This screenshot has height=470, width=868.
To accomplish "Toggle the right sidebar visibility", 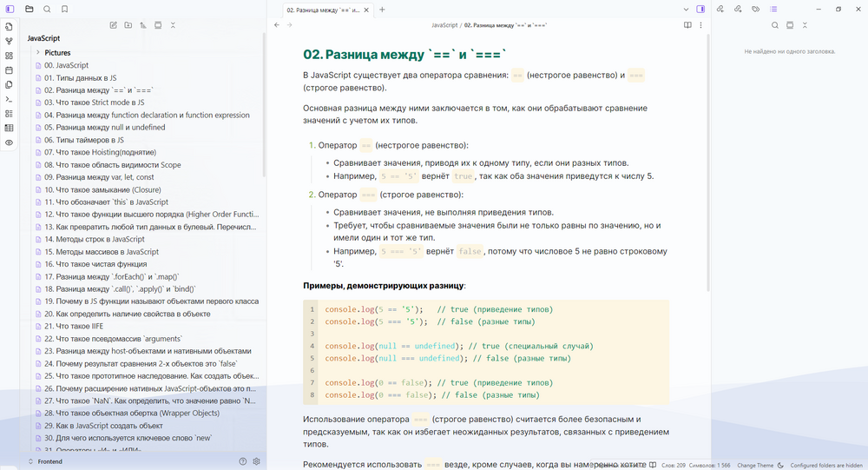I will 700,9.
